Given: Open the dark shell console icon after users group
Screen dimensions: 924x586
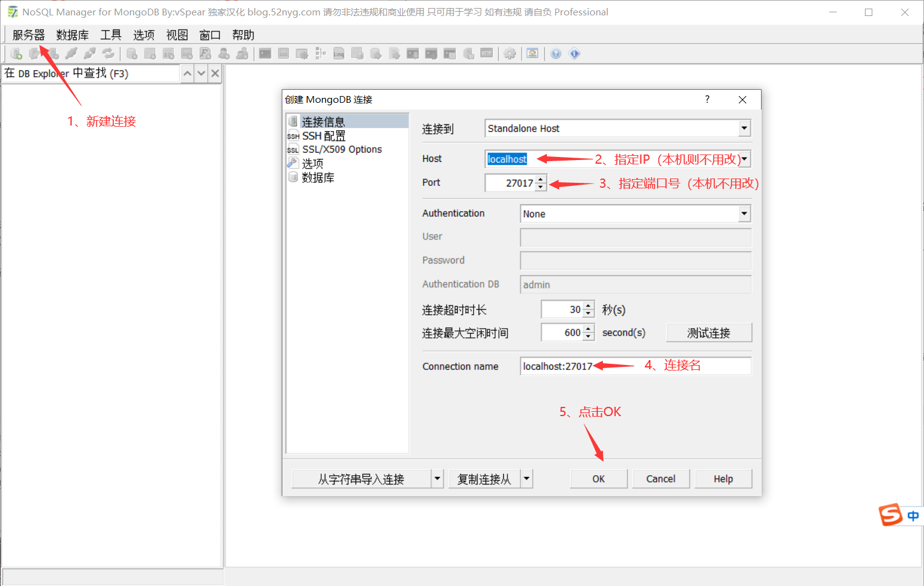Looking at the screenshot, I should click(265, 54).
